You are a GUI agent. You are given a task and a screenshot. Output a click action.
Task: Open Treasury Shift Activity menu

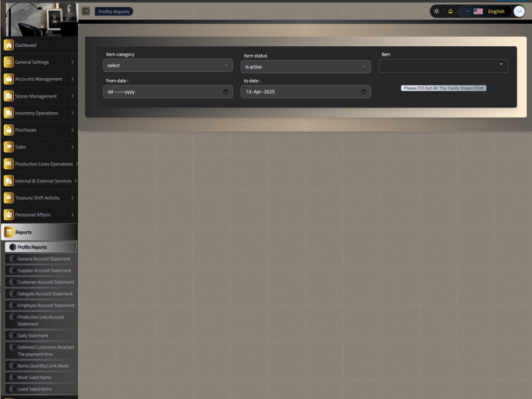point(39,198)
